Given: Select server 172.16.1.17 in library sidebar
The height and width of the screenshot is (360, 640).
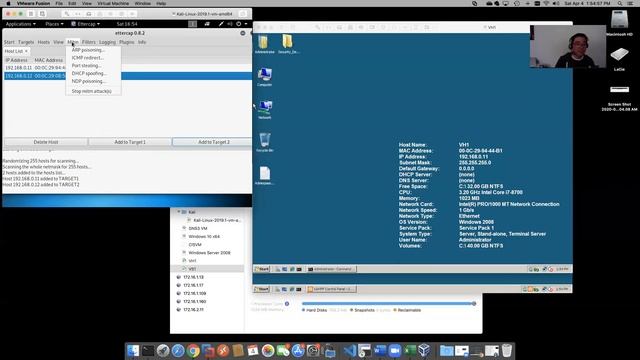Looking at the screenshot, I should [193, 285].
